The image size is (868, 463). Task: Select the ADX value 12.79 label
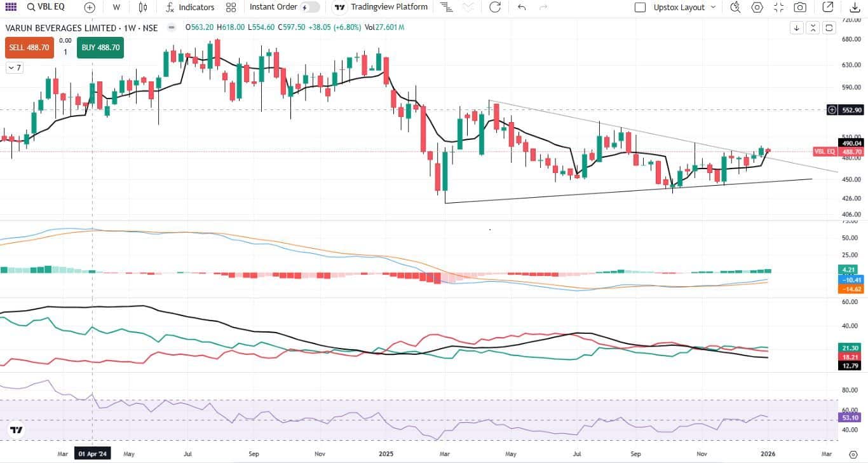point(850,366)
